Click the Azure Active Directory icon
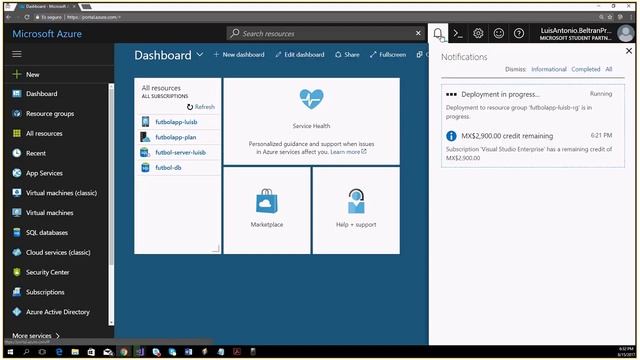Image resolution: width=640 pixels, height=360 pixels. (x=17, y=311)
